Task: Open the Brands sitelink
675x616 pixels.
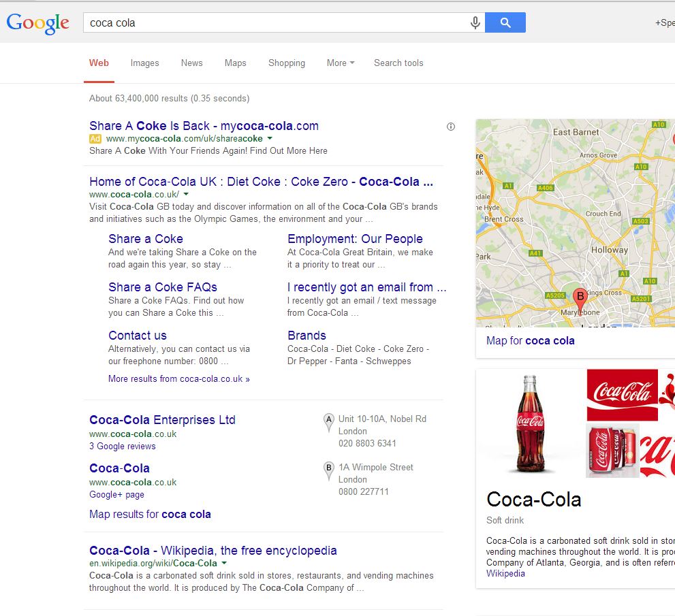Action: tap(307, 335)
